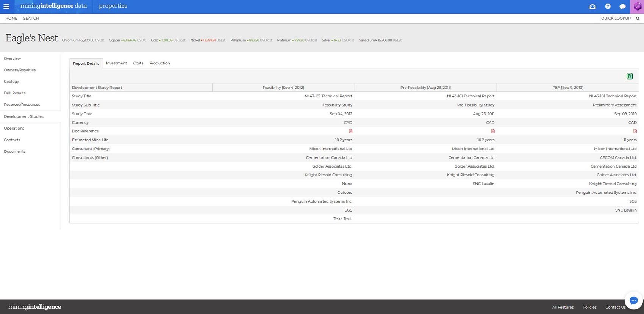Click the Quick Lookup search magnifier icon
644x314 pixels.
[x=638, y=18]
